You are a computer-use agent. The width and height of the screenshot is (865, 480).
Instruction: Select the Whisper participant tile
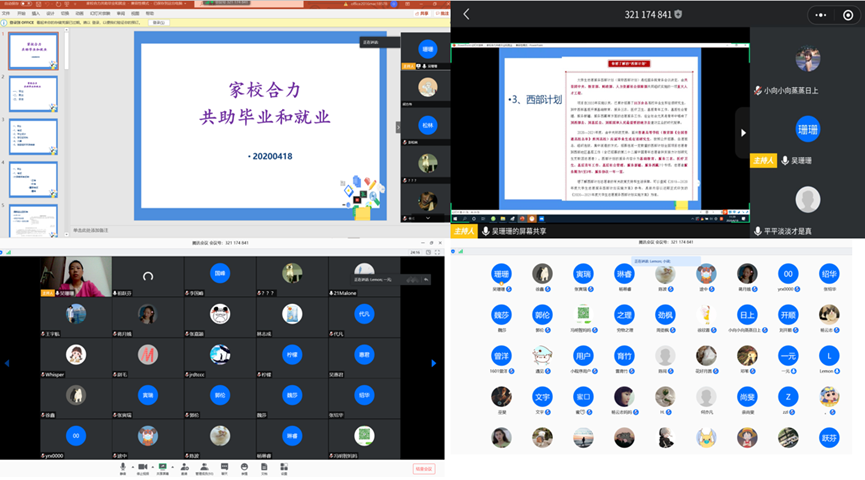(76, 358)
